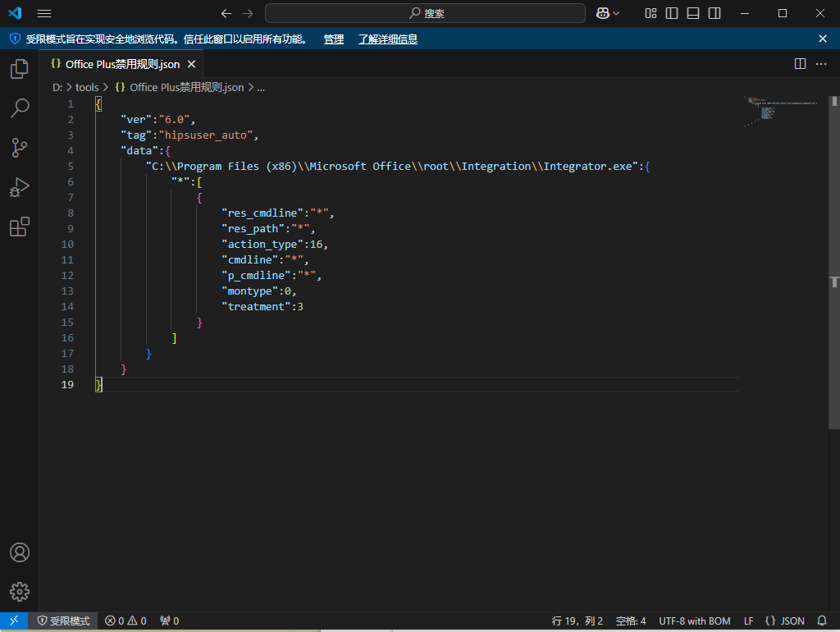Go forward with the right arrow
This screenshot has height=632, width=840.
point(248,13)
